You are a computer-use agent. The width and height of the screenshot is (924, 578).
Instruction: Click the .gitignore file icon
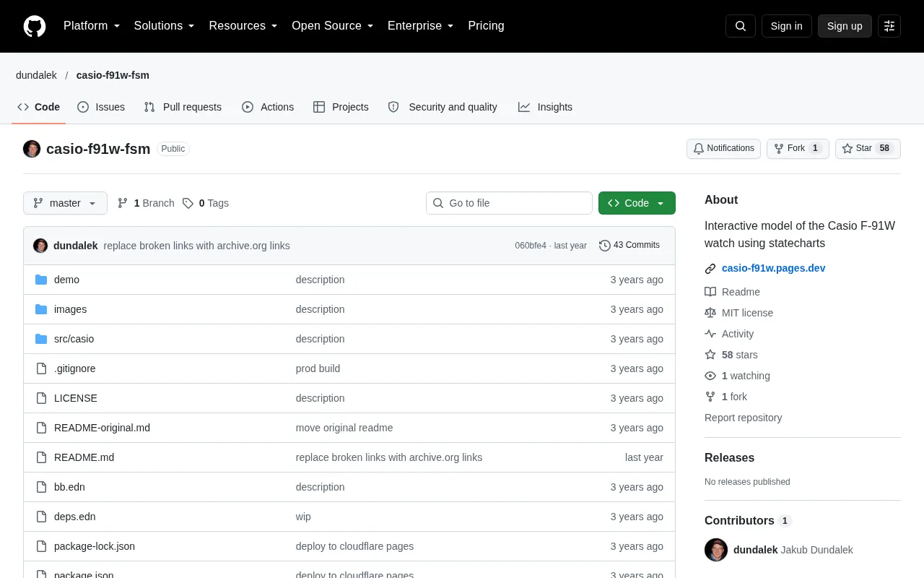pyautogui.click(x=41, y=368)
